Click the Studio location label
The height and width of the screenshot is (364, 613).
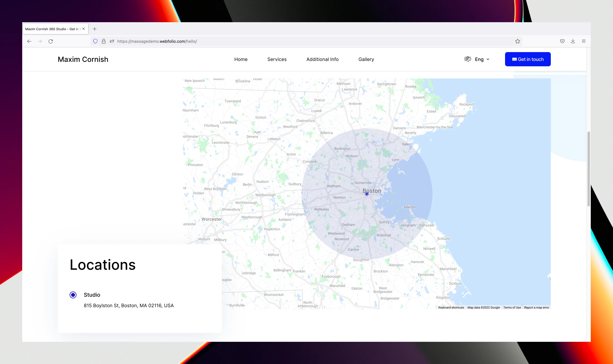click(x=92, y=295)
